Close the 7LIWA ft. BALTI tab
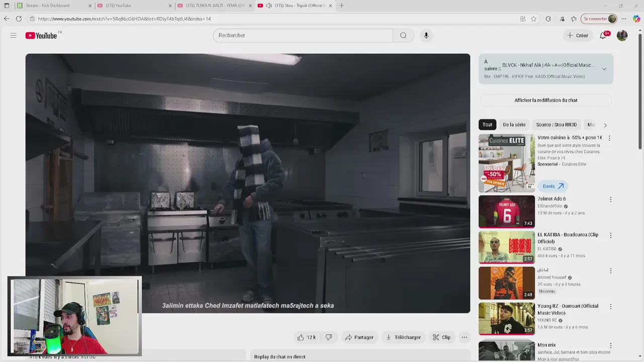The image size is (644, 362). 250,6
